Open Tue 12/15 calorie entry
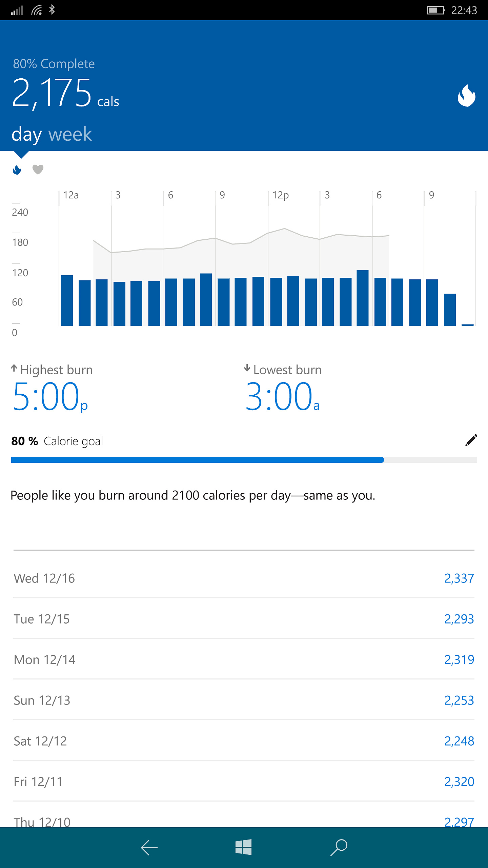Viewport: 488px width, 868px height. pos(244,618)
